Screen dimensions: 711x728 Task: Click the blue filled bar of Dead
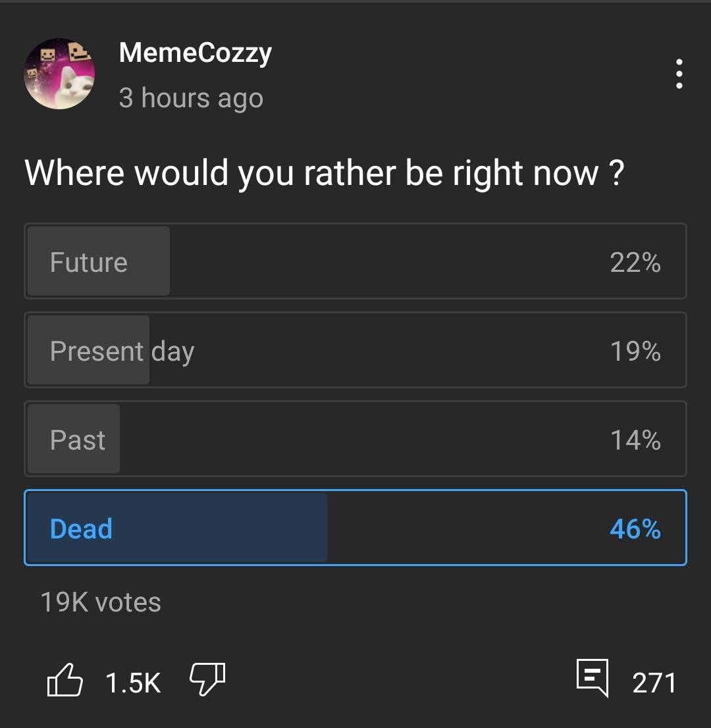click(217, 529)
